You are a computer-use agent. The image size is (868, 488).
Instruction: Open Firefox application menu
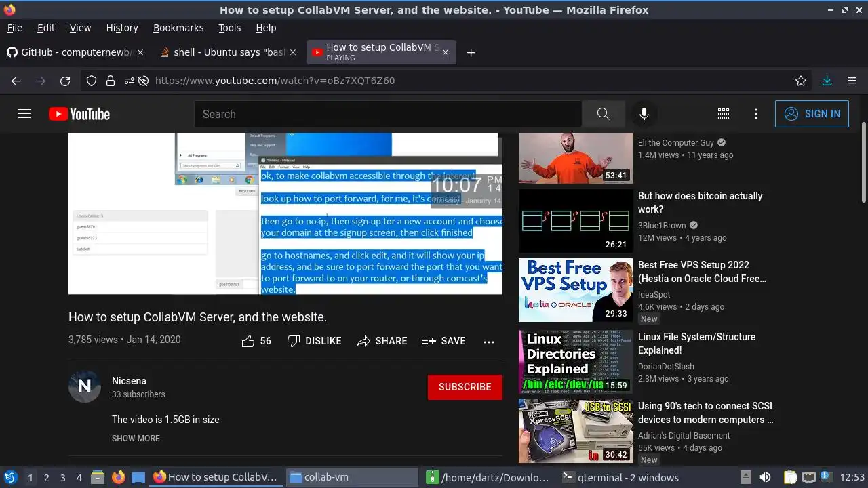click(x=852, y=81)
